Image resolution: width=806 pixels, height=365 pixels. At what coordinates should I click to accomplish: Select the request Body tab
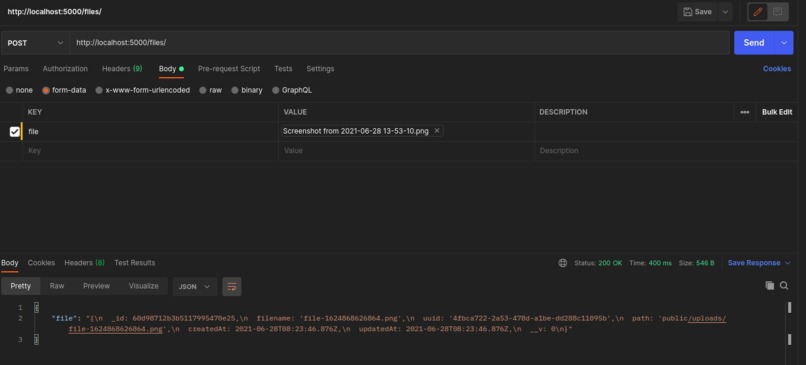tap(171, 69)
